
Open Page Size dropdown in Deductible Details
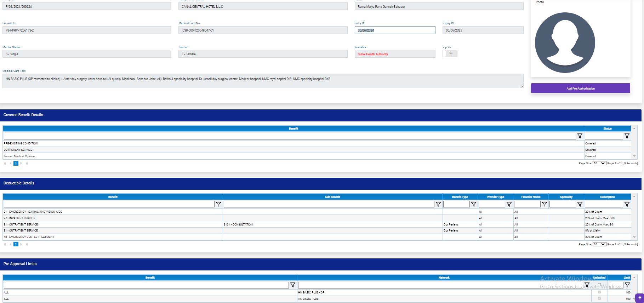[x=599, y=244]
